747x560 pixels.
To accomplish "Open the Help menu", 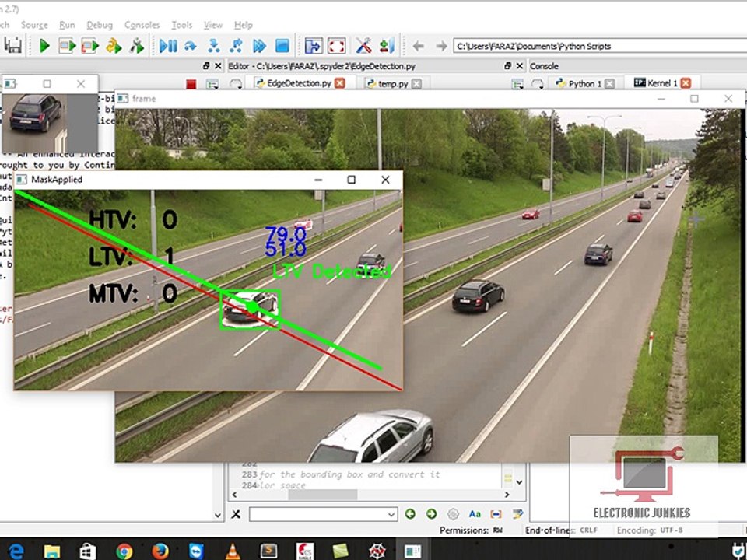I will click(244, 25).
